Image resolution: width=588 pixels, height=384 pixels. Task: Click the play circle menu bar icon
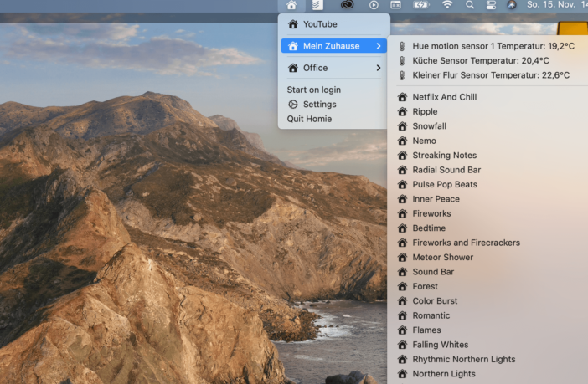[374, 5]
